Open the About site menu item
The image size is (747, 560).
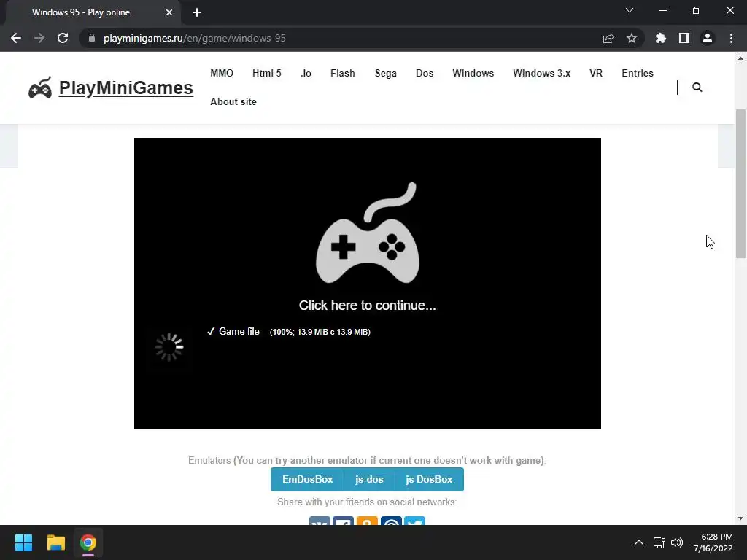pos(233,101)
